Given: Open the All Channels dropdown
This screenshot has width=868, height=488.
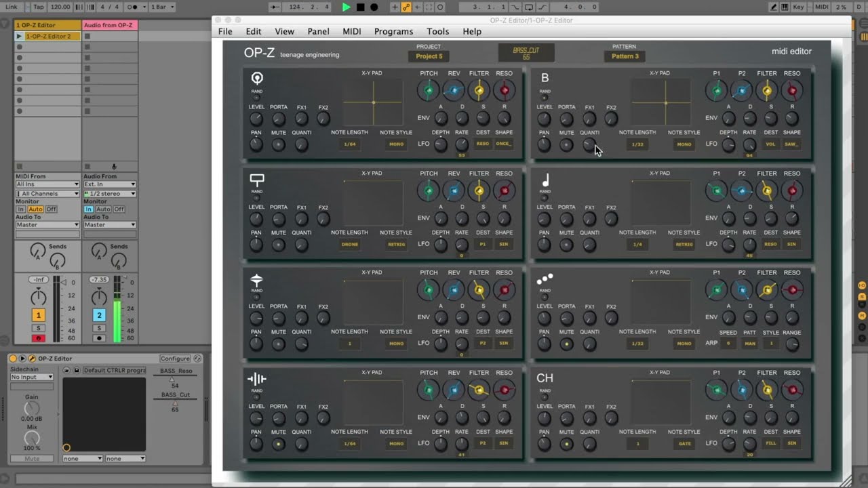Looking at the screenshot, I should (47, 194).
